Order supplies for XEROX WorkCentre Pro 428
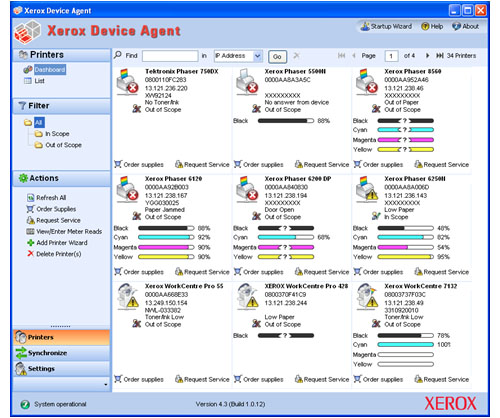This screenshot has height=418, width=500. (259, 379)
